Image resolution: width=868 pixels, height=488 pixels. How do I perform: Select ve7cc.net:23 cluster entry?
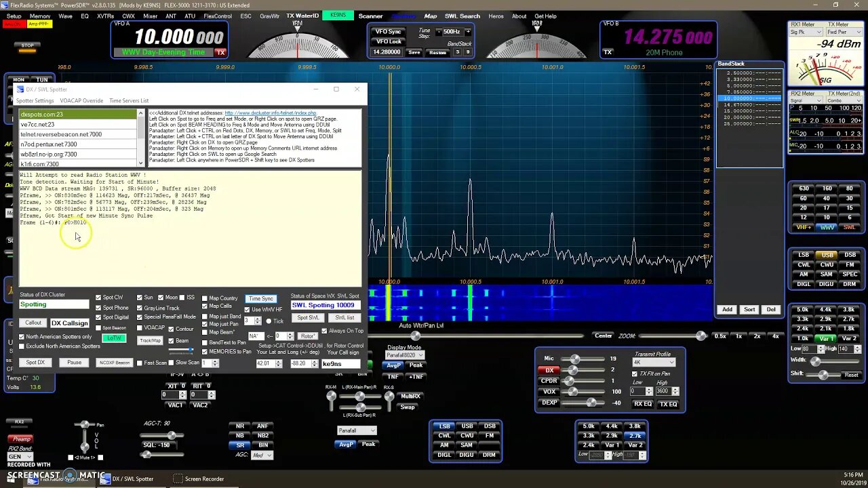pyautogui.click(x=77, y=125)
